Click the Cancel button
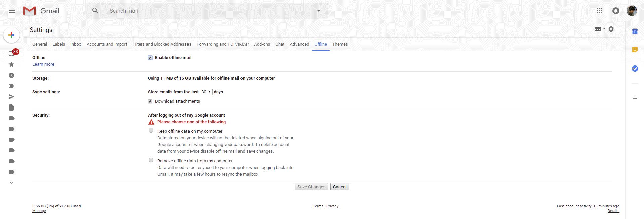The height and width of the screenshot is (219, 644). tap(340, 187)
